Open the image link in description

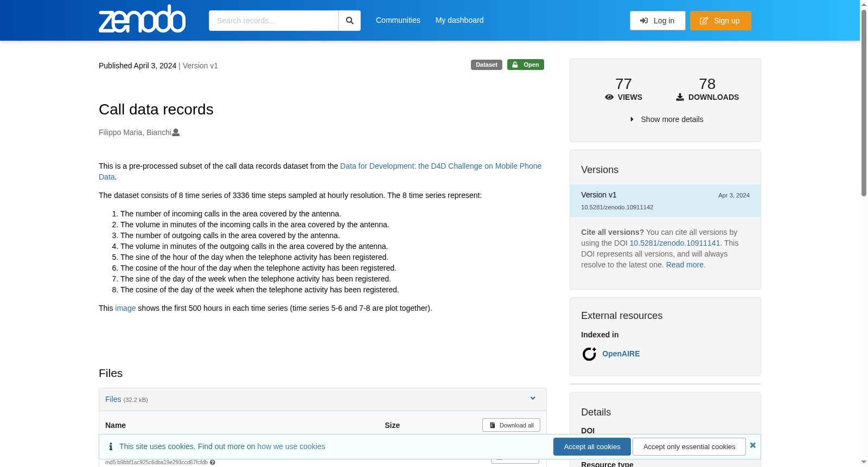[125, 308]
